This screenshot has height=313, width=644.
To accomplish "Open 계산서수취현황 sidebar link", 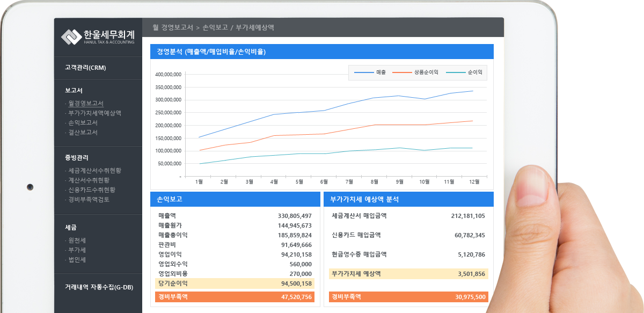I will [89, 180].
